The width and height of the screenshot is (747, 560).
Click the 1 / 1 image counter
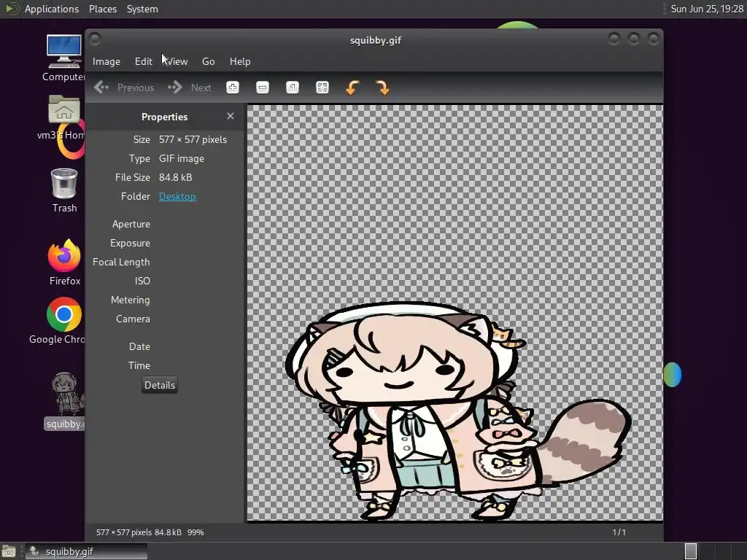coord(619,532)
